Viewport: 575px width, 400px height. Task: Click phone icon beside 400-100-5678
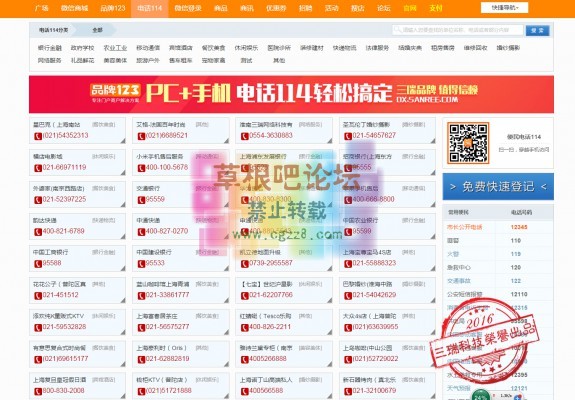tap(141, 168)
